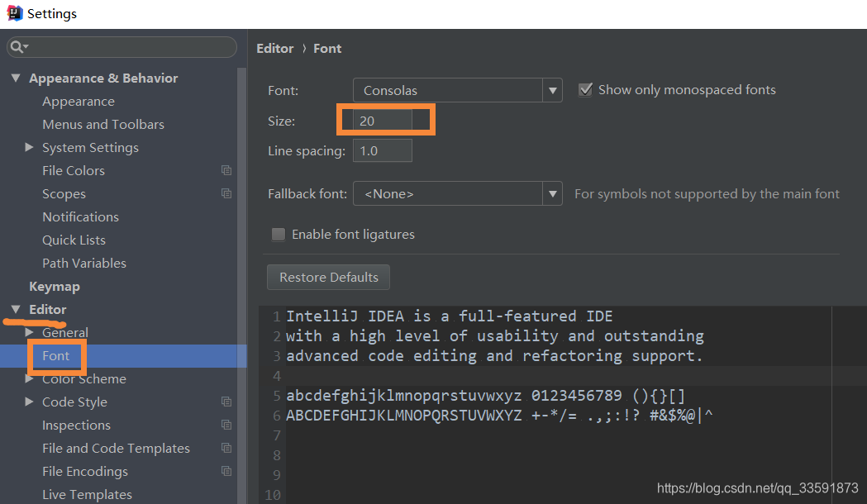Click the Editor breadcrumb link

click(274, 49)
